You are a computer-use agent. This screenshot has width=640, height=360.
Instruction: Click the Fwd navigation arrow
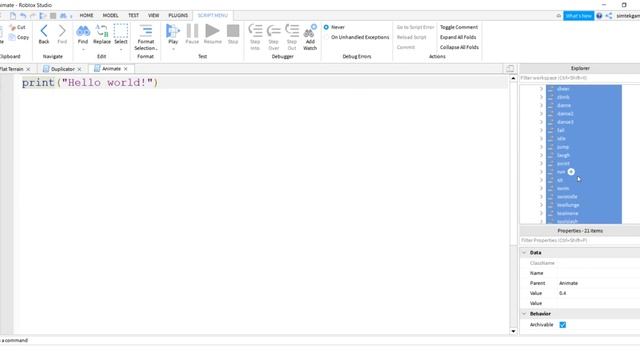tap(62, 31)
